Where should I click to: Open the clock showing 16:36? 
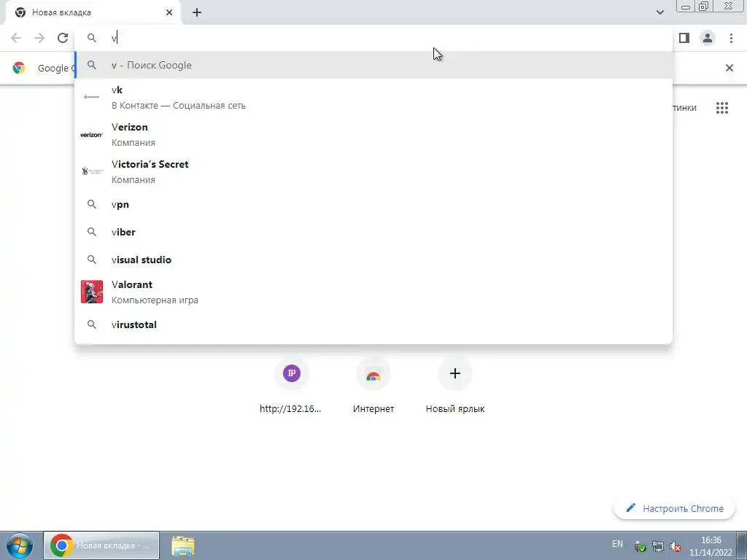(711, 546)
